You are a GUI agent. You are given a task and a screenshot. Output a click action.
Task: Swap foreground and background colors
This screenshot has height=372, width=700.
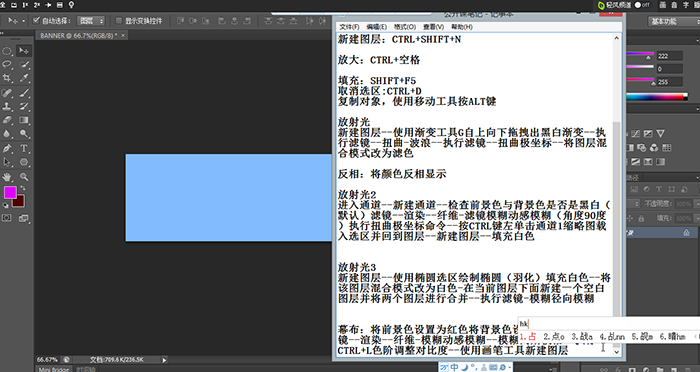pos(23,189)
